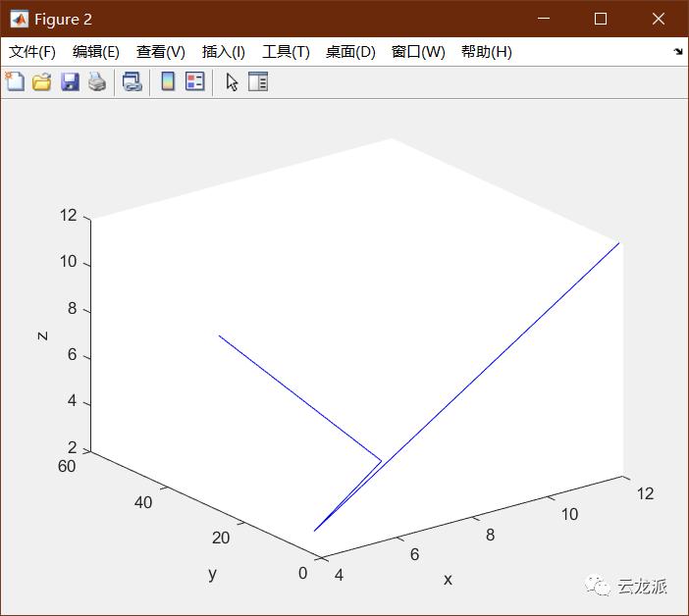Click the x-axis tick label 6
This screenshot has width=689, height=616.
[414, 554]
